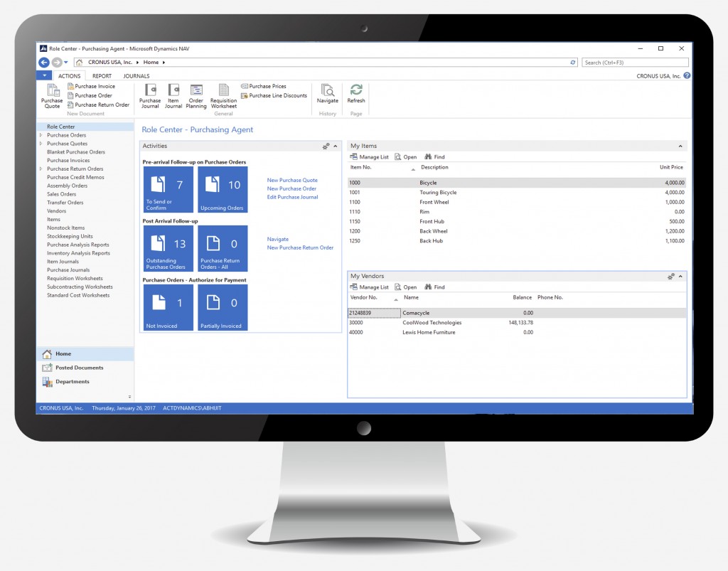
Task: Switch to the ACTIONS ribbon tab
Action: 69,75
